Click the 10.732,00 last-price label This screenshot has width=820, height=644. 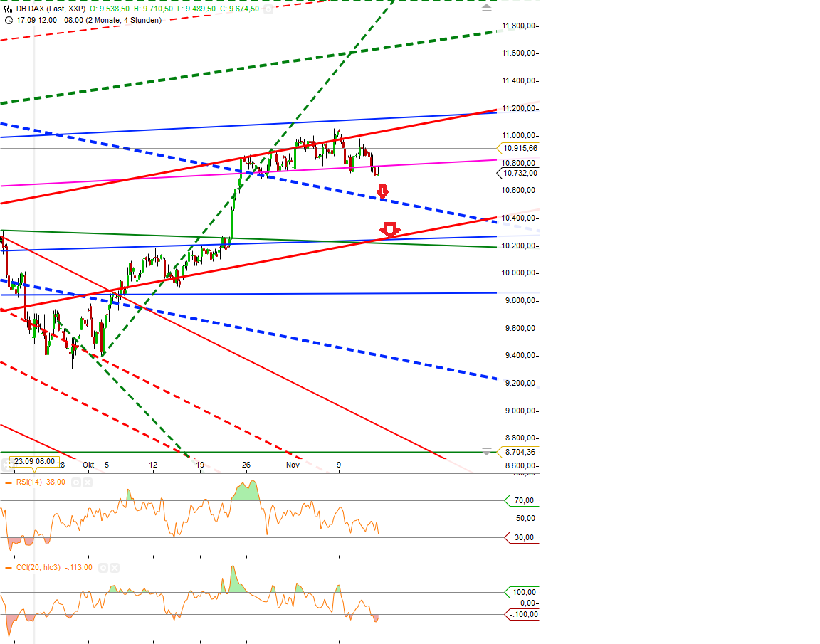pyautogui.click(x=517, y=173)
